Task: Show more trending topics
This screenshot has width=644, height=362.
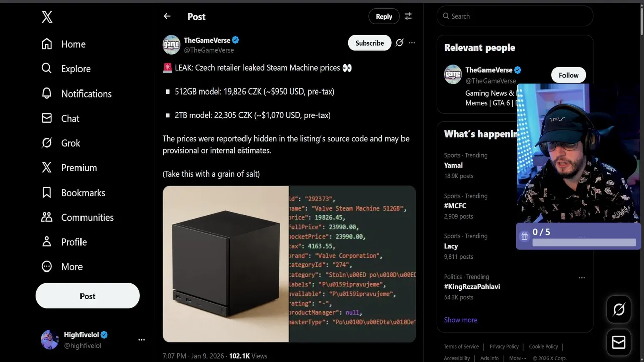Action: pos(460,320)
